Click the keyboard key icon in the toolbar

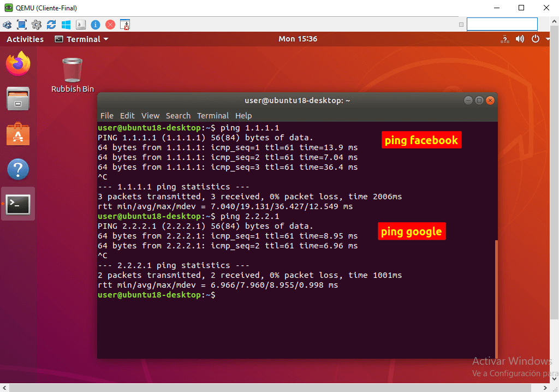point(81,25)
